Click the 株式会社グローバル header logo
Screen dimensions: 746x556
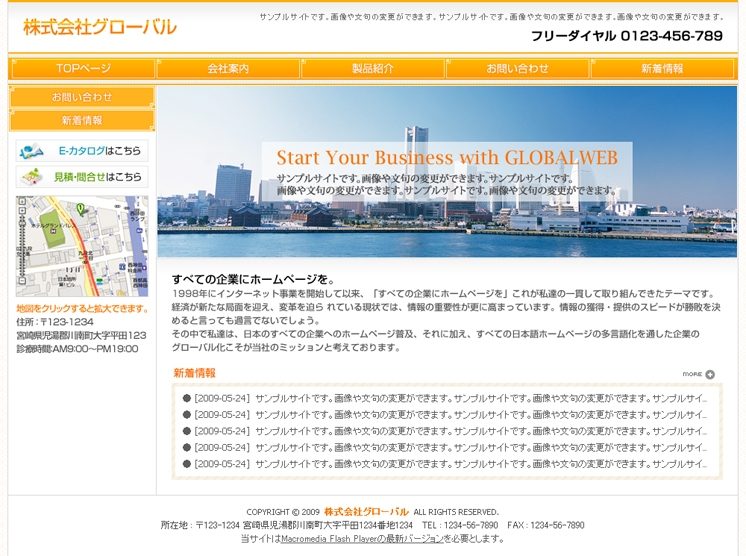pos(100,27)
